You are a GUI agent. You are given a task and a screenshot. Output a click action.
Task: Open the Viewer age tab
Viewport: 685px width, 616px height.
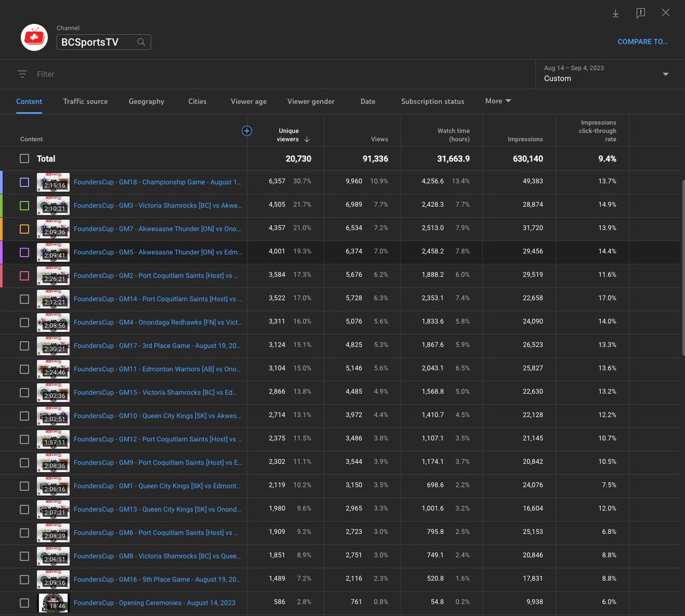248,102
